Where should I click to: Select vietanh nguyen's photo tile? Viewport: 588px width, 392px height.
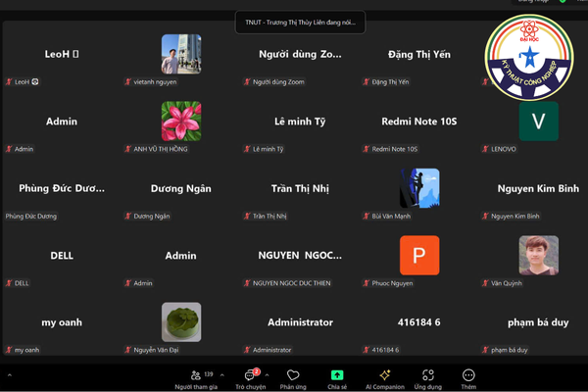point(181,54)
